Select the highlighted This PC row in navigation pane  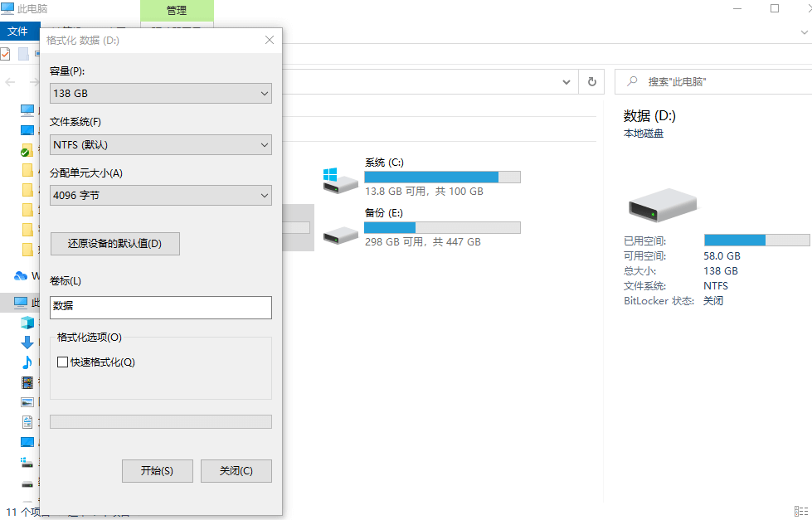pos(20,303)
